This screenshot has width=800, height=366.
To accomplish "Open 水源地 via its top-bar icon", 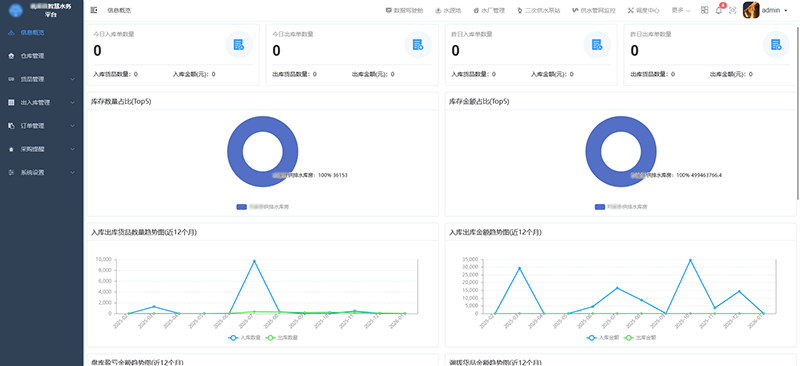I will click(438, 10).
